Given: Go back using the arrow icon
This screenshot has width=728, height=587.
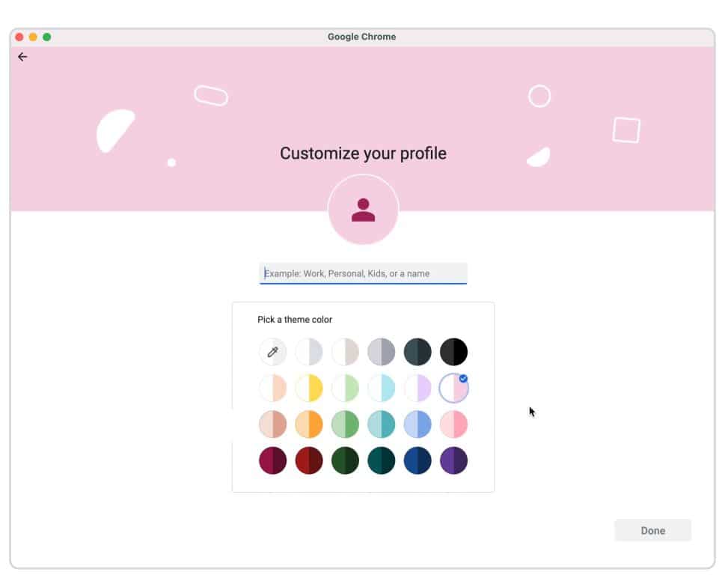Looking at the screenshot, I should [22, 57].
